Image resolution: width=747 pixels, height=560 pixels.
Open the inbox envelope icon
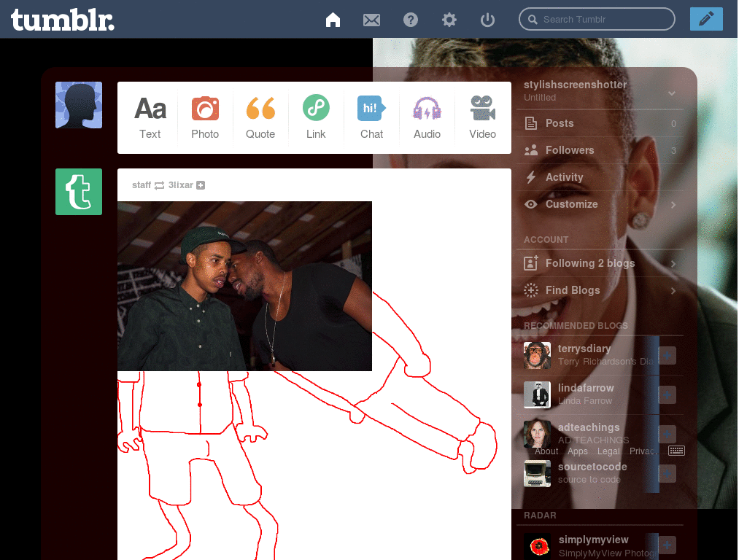(371, 20)
